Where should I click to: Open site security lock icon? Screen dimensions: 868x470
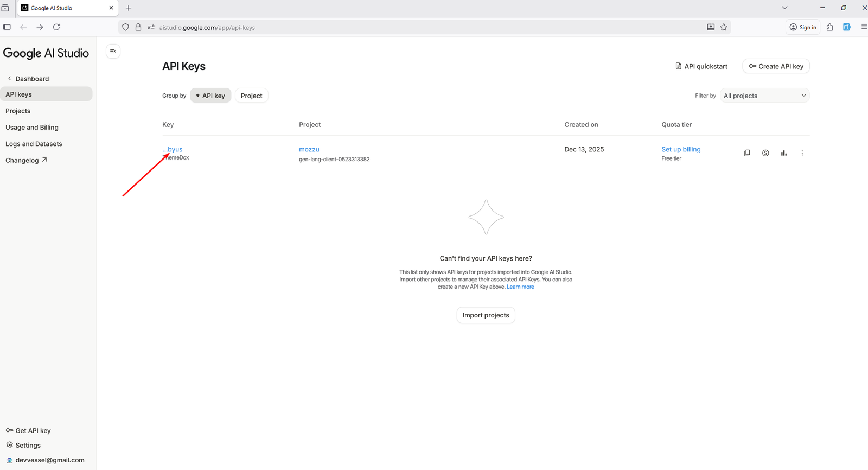[x=138, y=27]
